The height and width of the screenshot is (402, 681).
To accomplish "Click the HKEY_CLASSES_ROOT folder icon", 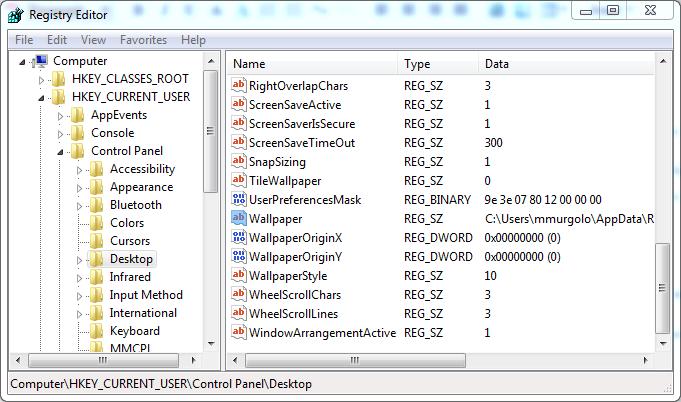I will pyautogui.click(x=59, y=79).
